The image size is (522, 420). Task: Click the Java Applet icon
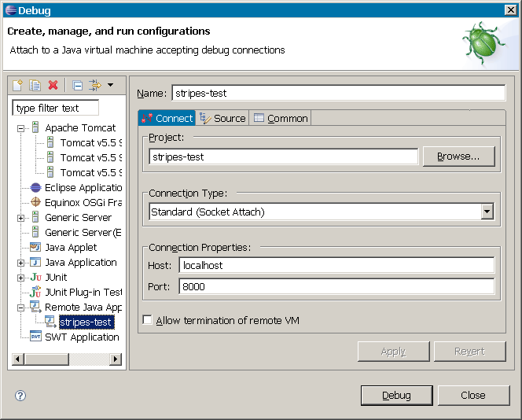click(x=35, y=247)
